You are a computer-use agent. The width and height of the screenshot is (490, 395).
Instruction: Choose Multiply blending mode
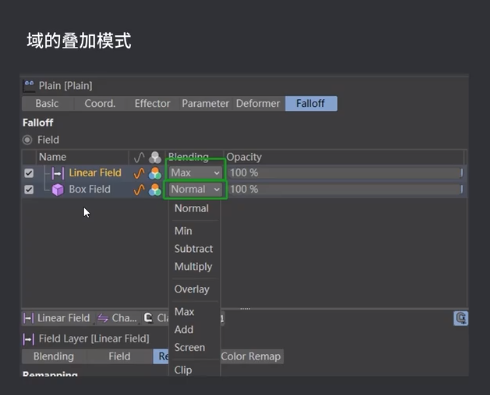pos(193,267)
